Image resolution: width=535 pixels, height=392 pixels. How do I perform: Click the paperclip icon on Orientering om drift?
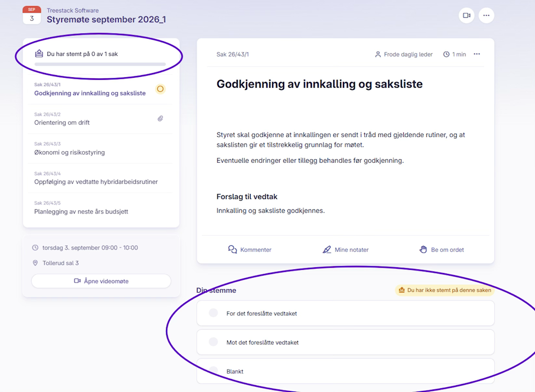(x=160, y=118)
